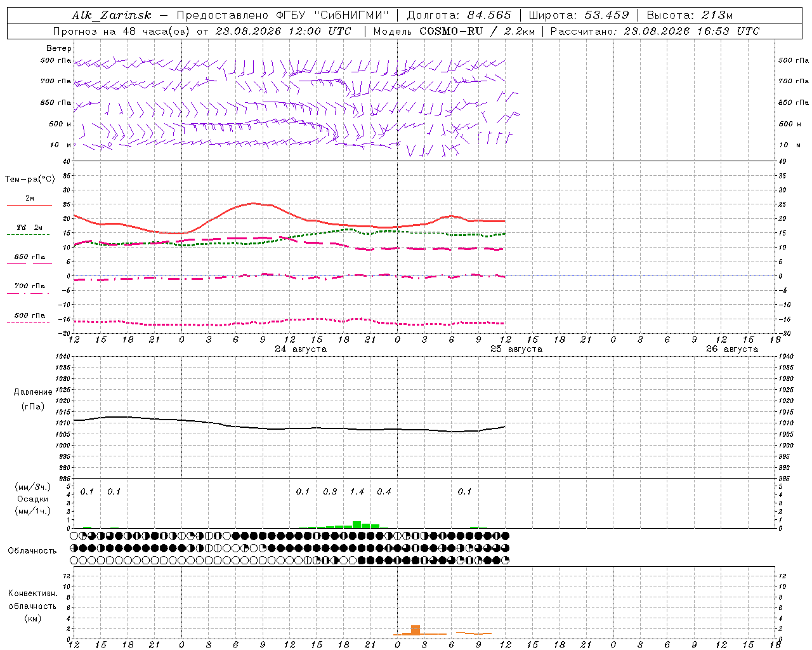This screenshot has height=650, width=812.
Task: Click the Alk_Zarinsk station name in header
Action: pos(112,15)
